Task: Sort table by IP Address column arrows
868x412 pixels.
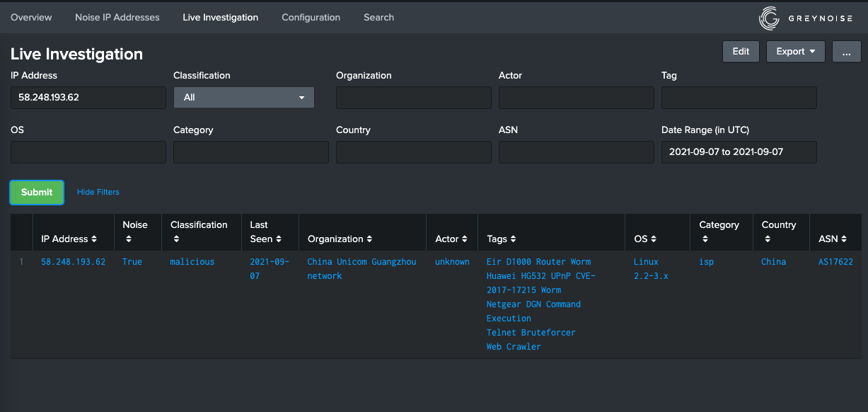Action: [95, 239]
